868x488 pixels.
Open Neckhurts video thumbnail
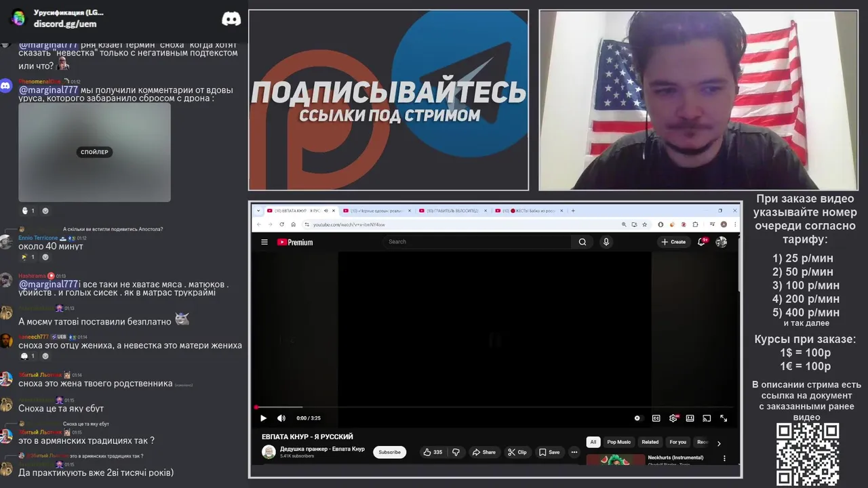point(616,460)
